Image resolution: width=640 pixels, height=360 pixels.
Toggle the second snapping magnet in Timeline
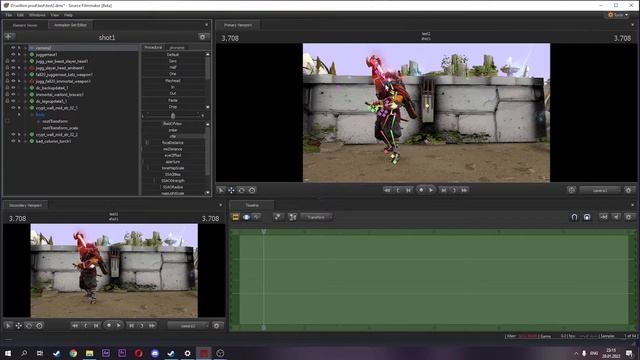[587, 217]
